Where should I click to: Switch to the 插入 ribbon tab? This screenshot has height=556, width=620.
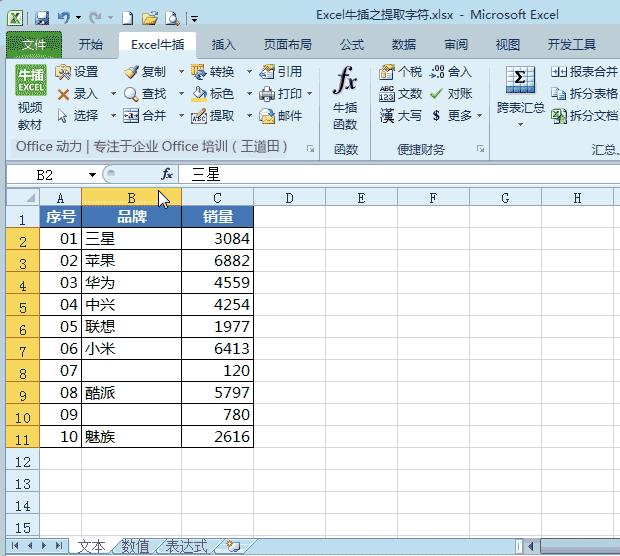[223, 45]
